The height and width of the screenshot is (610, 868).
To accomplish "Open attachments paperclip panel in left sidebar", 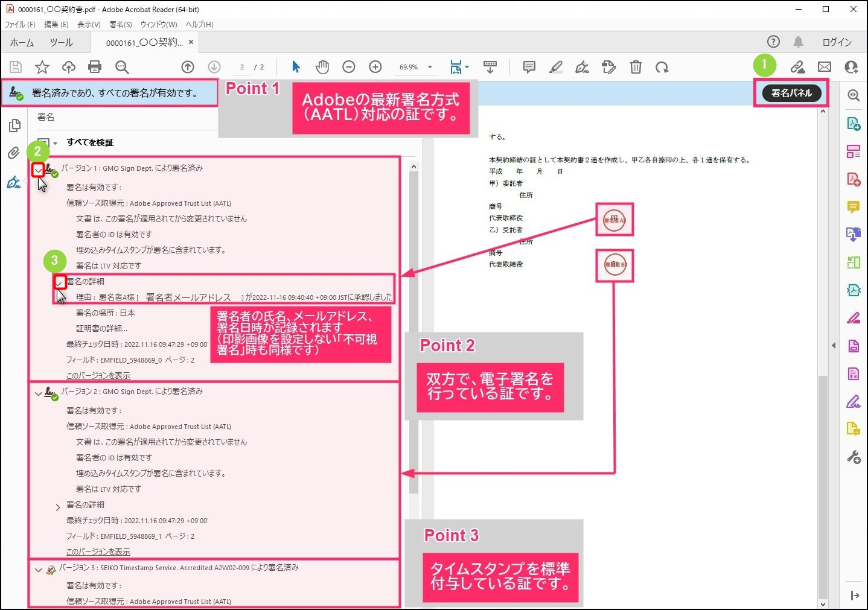I will [14, 153].
